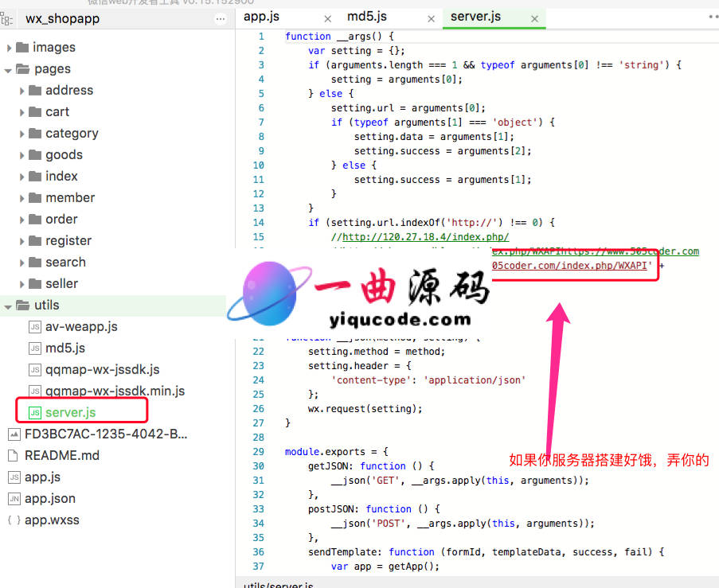Click the JN icon of app.json
The image size is (719, 588).
(x=14, y=499)
